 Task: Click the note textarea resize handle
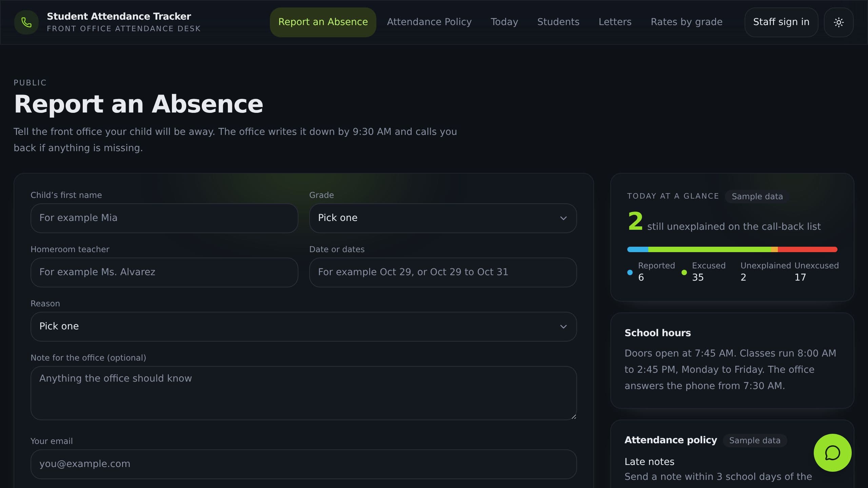pyautogui.click(x=573, y=417)
